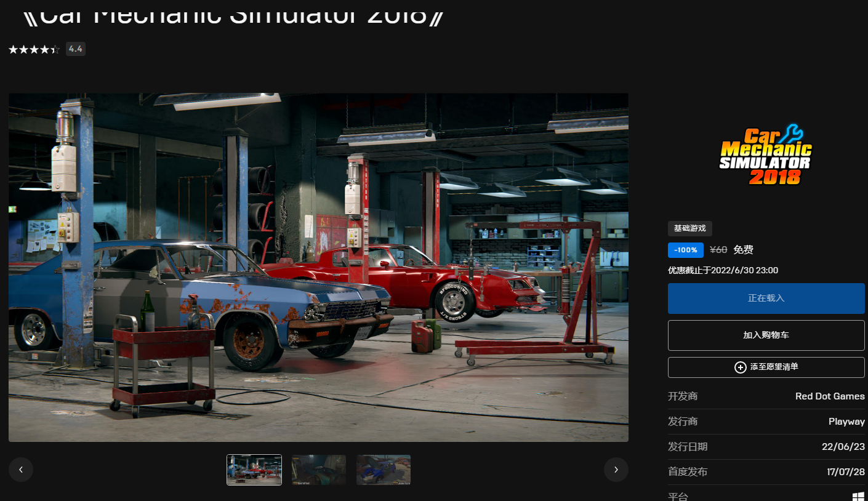The image size is (868, 501).
Task: Open the Playway publisher link
Action: tap(846, 422)
